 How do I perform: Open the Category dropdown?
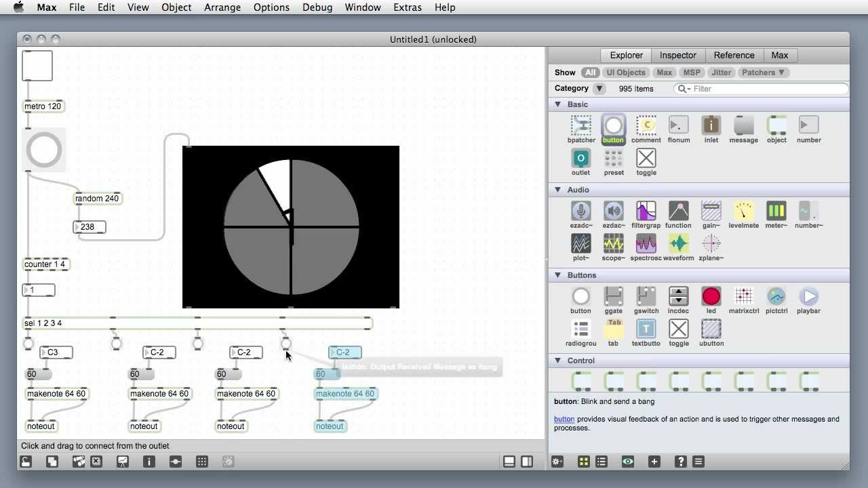599,88
